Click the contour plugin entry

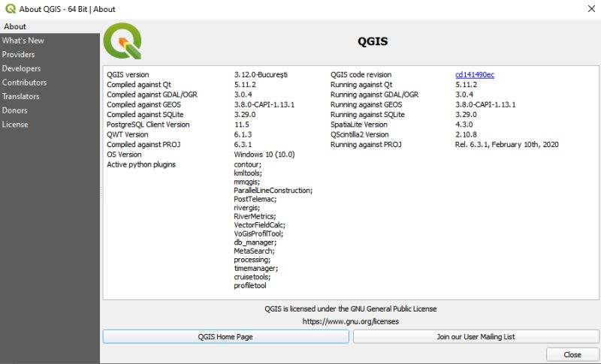click(x=248, y=164)
